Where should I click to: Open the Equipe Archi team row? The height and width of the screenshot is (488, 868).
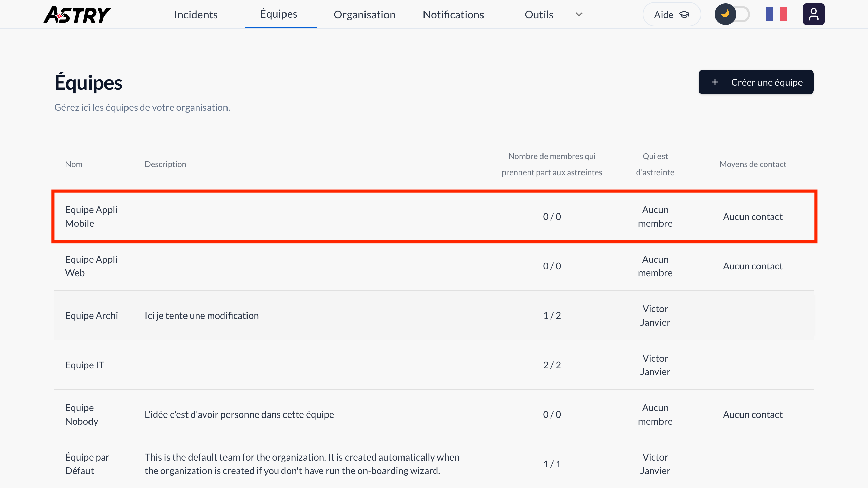(91, 316)
